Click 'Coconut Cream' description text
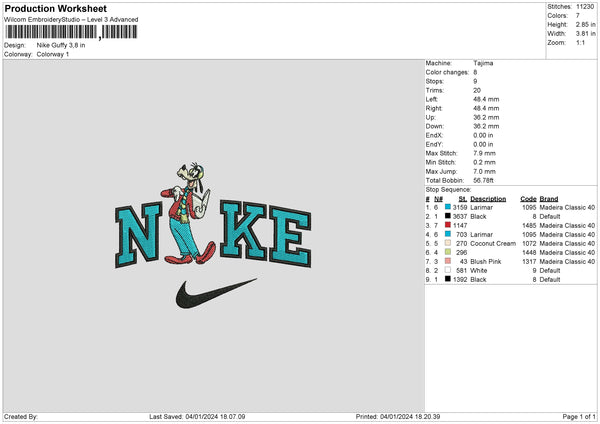Image resolution: width=600 pixels, height=424 pixels. [x=493, y=243]
